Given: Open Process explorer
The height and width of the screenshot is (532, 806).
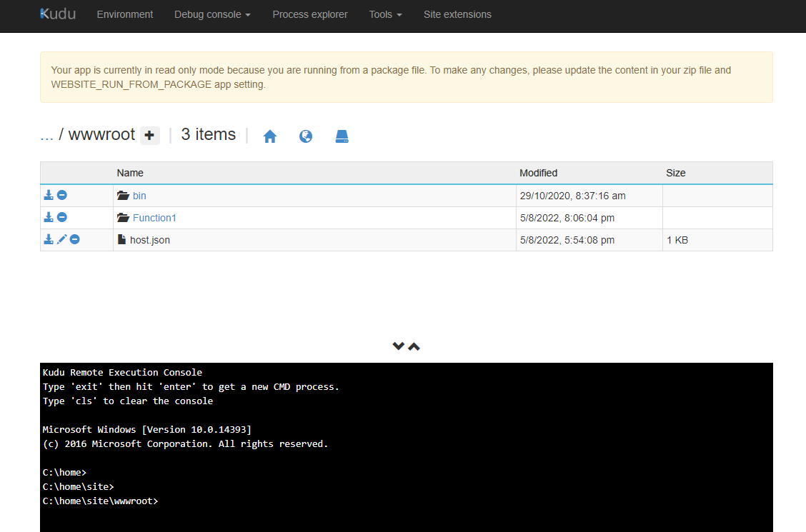Looking at the screenshot, I should pyautogui.click(x=310, y=14).
